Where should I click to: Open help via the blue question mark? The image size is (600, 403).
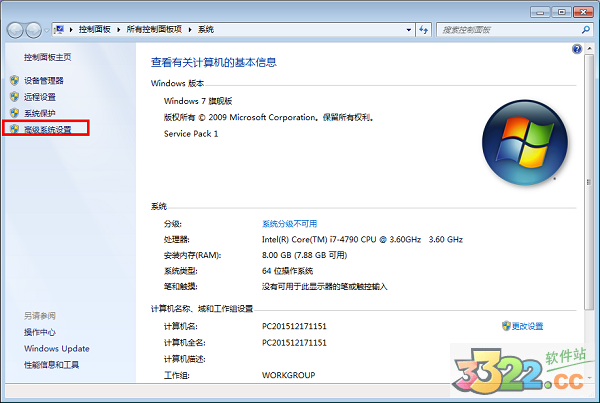577,49
